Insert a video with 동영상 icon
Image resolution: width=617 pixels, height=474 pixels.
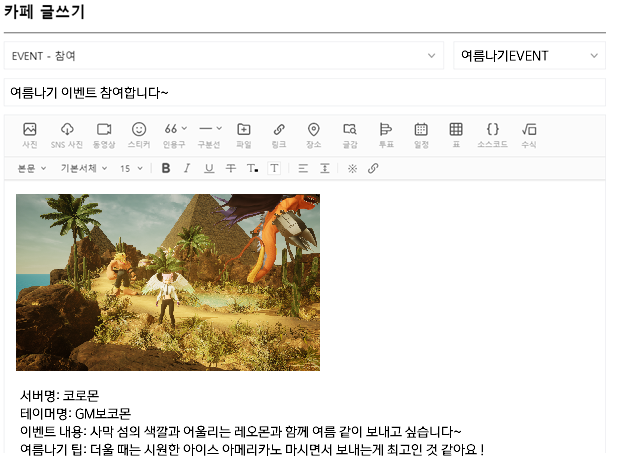(103, 134)
